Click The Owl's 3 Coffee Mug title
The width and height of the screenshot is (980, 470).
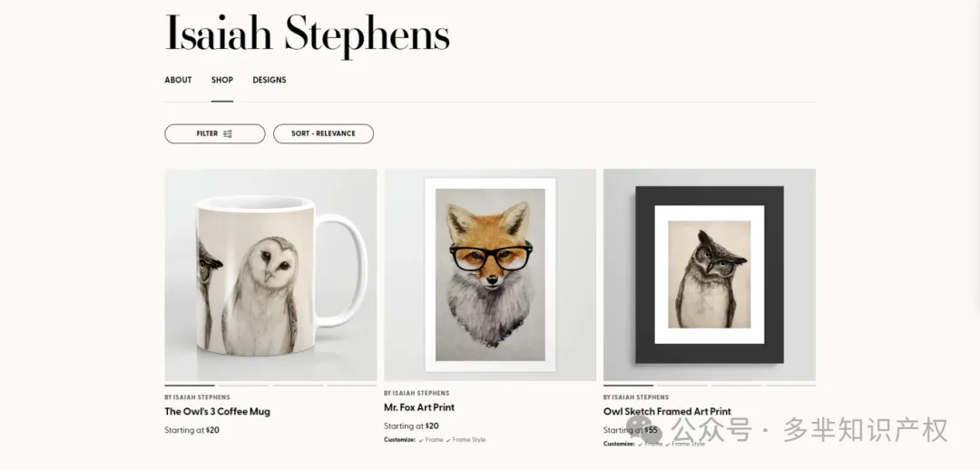pos(218,412)
